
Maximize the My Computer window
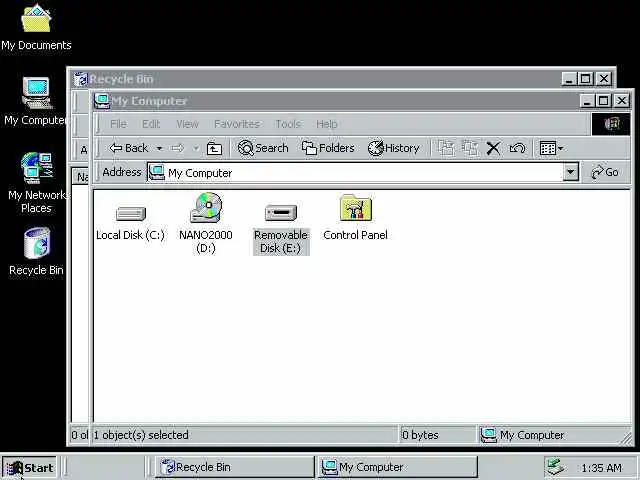tap(604, 101)
